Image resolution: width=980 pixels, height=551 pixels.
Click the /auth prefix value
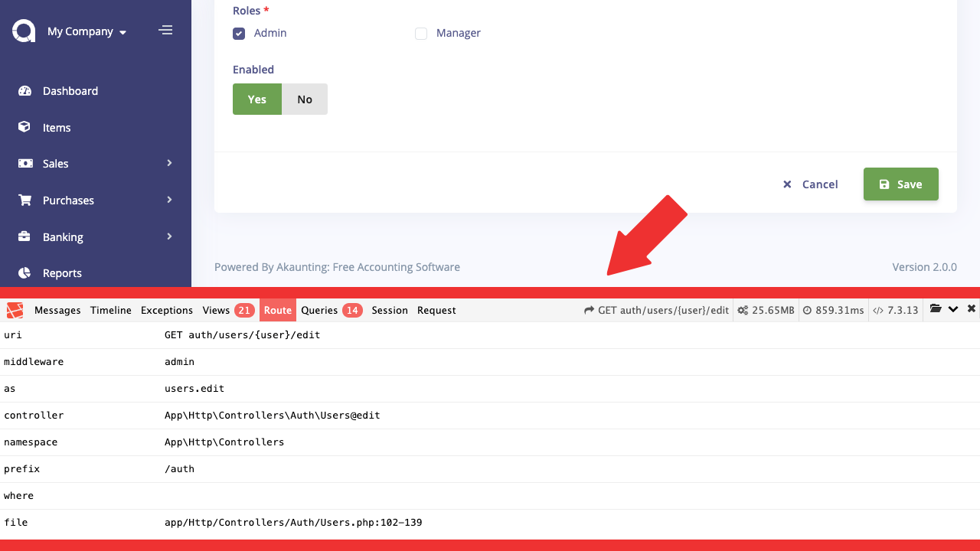180,469
